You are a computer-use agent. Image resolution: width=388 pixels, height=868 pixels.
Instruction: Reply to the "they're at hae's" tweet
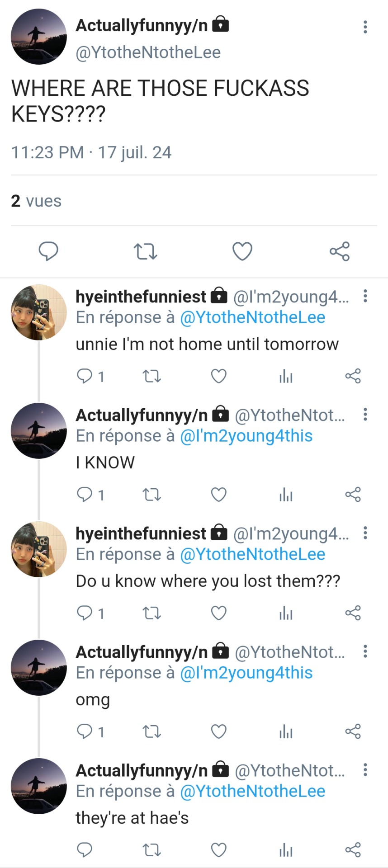click(85, 850)
